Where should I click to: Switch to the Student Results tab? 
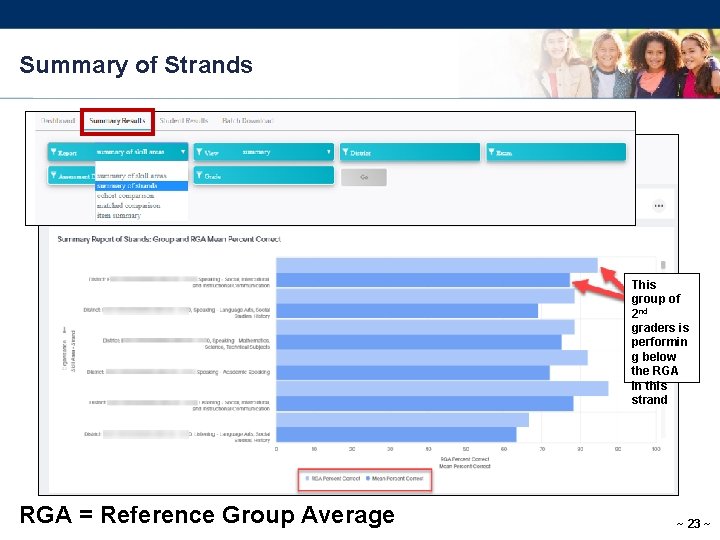click(184, 121)
